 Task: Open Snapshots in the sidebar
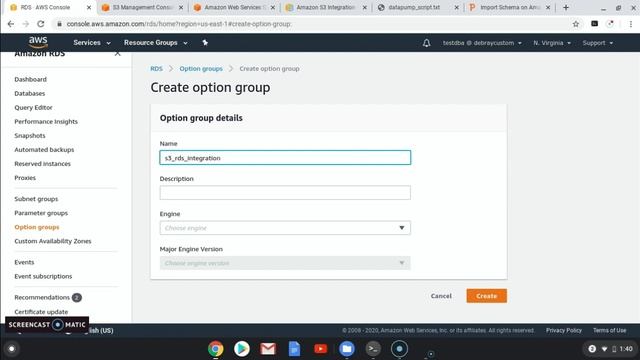tap(29, 136)
